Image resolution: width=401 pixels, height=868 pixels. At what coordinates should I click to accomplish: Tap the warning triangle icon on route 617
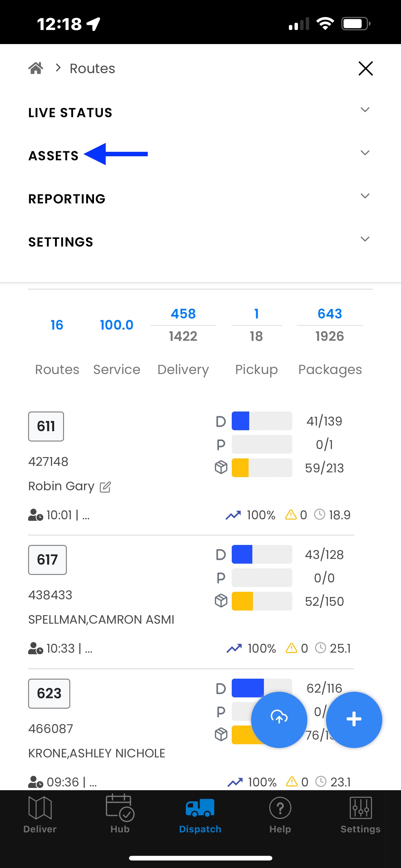click(x=292, y=648)
